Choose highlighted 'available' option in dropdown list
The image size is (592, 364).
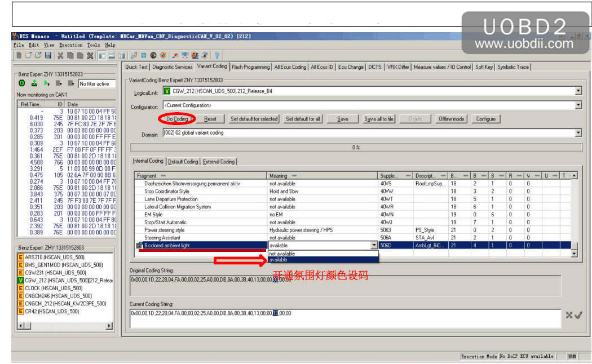(x=323, y=260)
